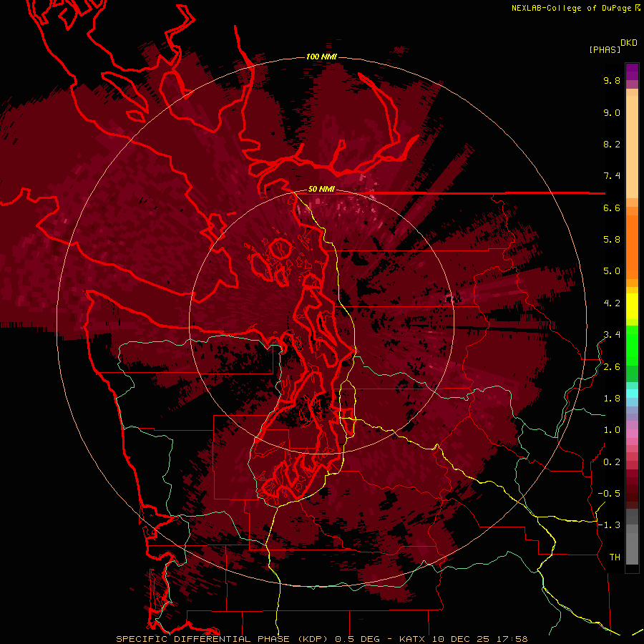The width and height of the screenshot is (644, 644).
Task: Click the -1.3 legend value
Action: [609, 525]
